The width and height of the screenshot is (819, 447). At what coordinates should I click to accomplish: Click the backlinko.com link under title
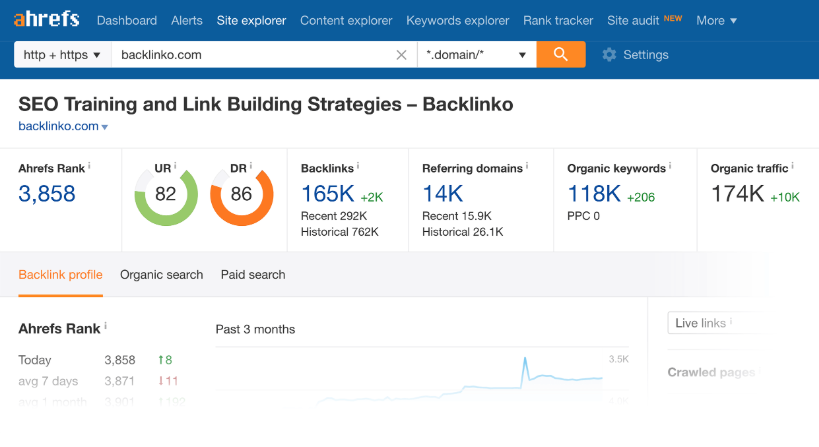click(x=58, y=126)
